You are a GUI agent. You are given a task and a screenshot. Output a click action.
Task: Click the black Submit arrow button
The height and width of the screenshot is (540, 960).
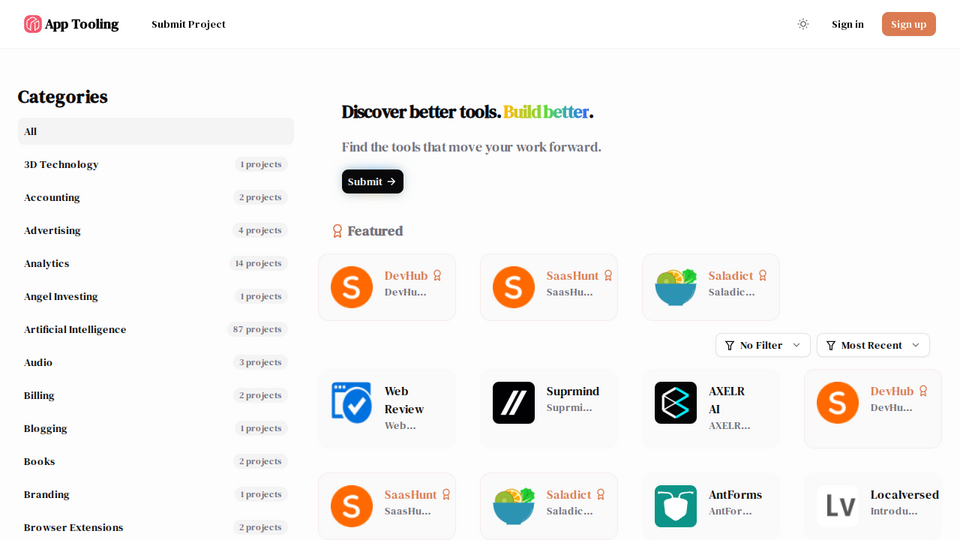pyautogui.click(x=372, y=181)
